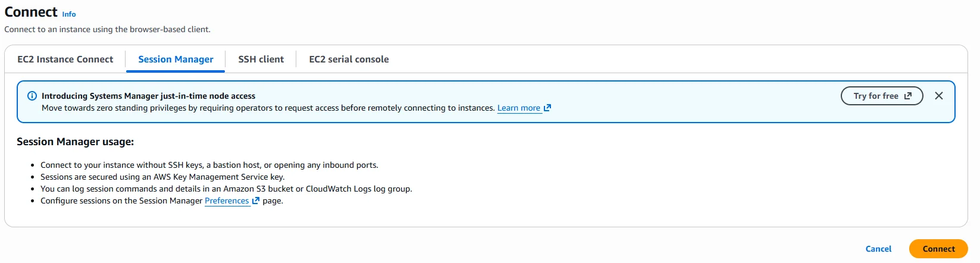Click the AWS Key Management Service bullet text
This screenshot has width=980, height=263.
pos(162,177)
